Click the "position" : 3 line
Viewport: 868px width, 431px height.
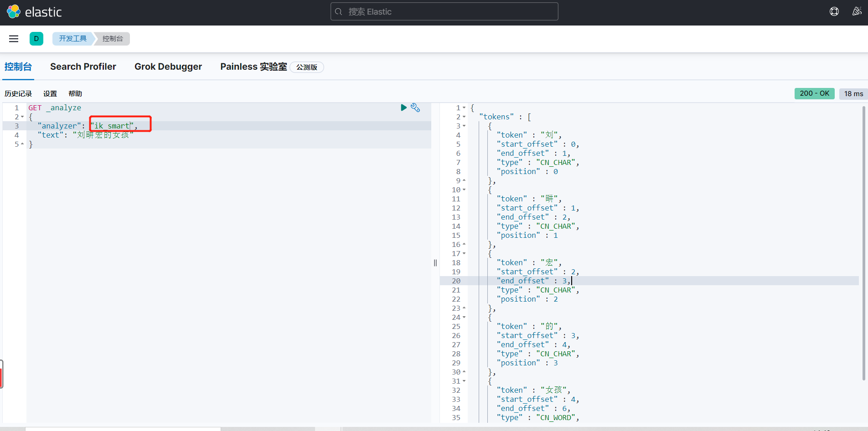click(x=527, y=363)
